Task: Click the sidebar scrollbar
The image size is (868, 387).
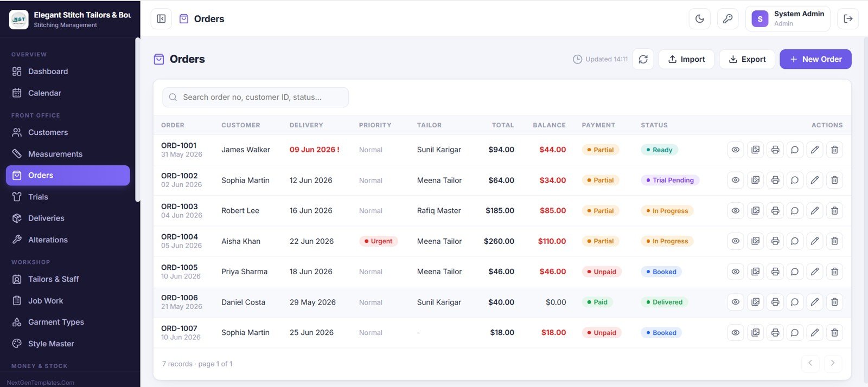Action: point(137,119)
